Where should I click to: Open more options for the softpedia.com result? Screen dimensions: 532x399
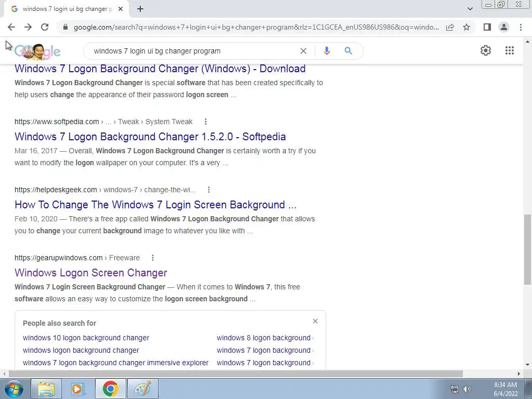206,122
